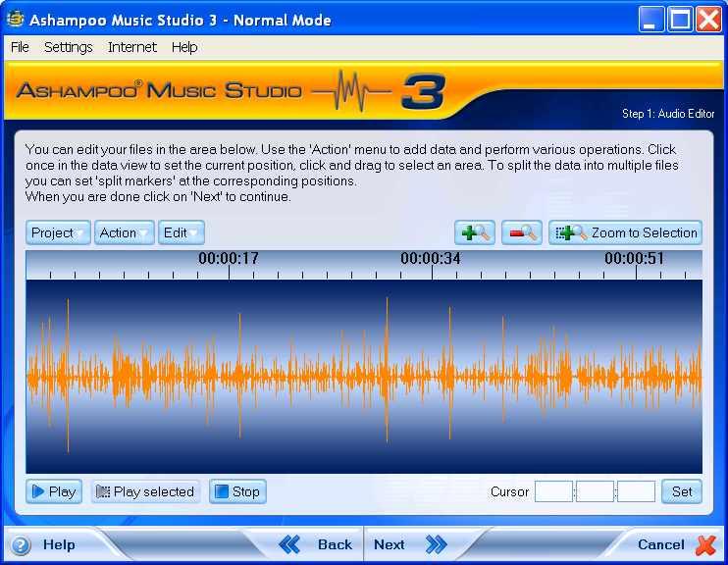Click the Help question mark icon
The height and width of the screenshot is (565, 728).
click(21, 545)
